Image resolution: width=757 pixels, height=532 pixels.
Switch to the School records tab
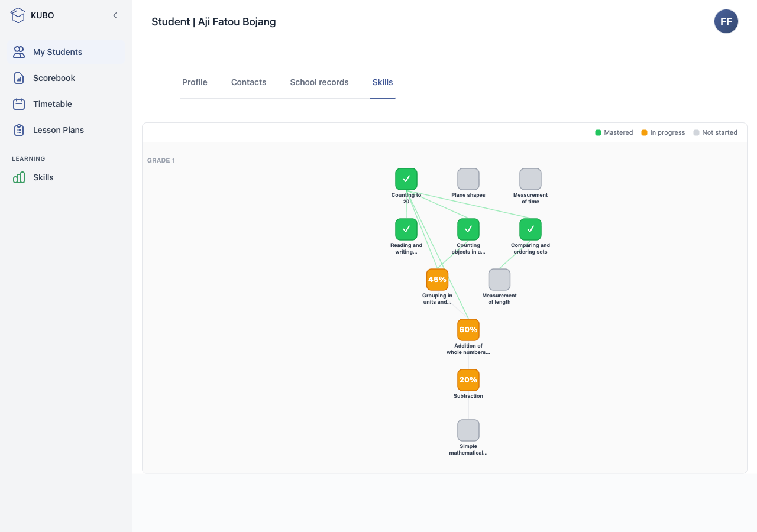click(x=319, y=82)
